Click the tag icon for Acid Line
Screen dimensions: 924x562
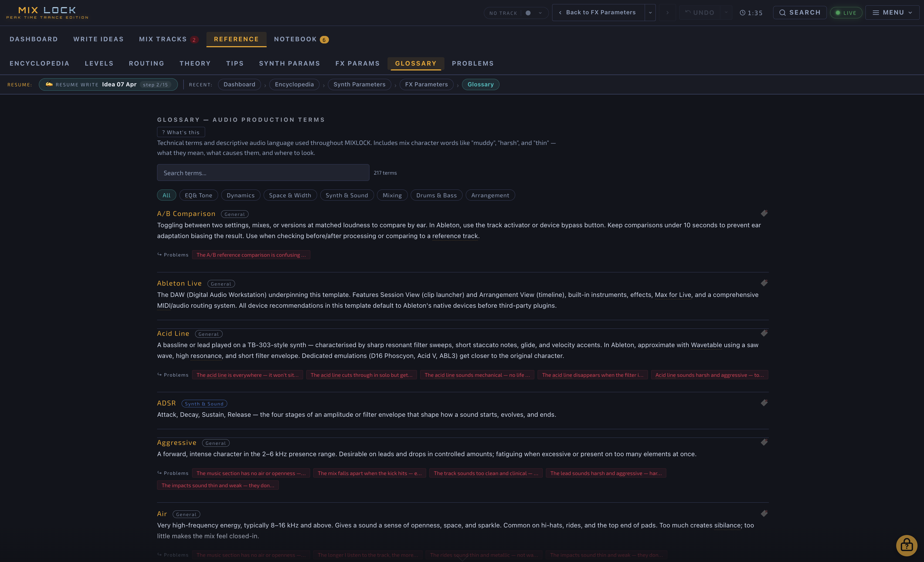[x=764, y=333]
